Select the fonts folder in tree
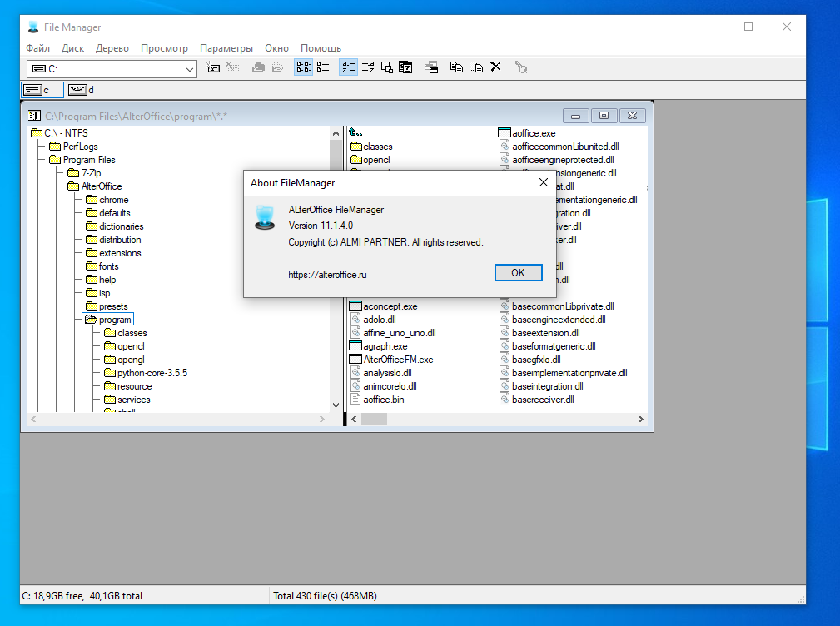 102,266
